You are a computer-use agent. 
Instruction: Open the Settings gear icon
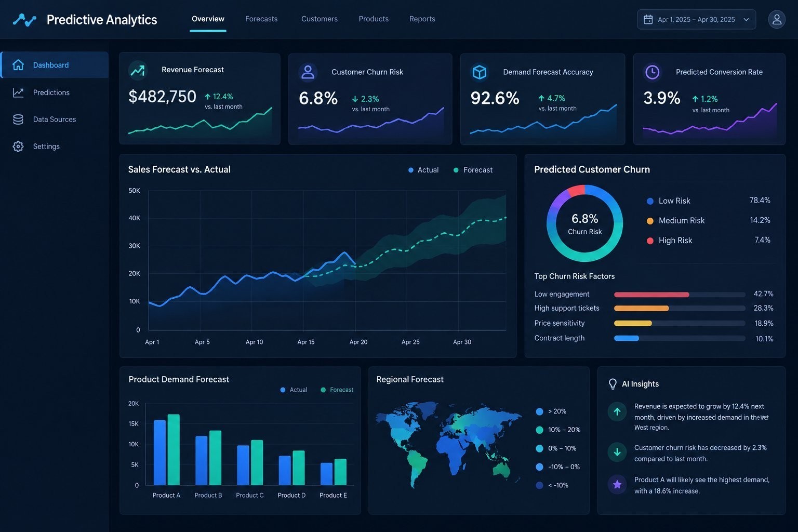[x=18, y=147]
